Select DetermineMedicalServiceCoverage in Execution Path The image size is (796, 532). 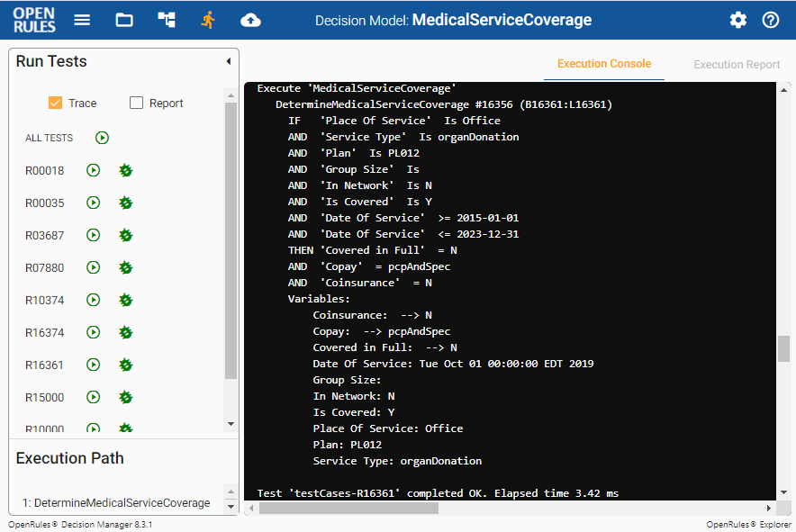[x=116, y=503]
